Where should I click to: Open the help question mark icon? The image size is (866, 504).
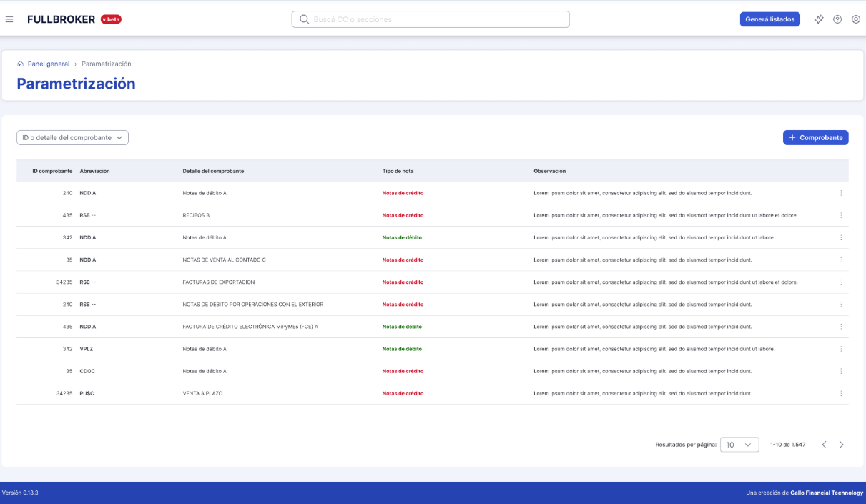837,19
